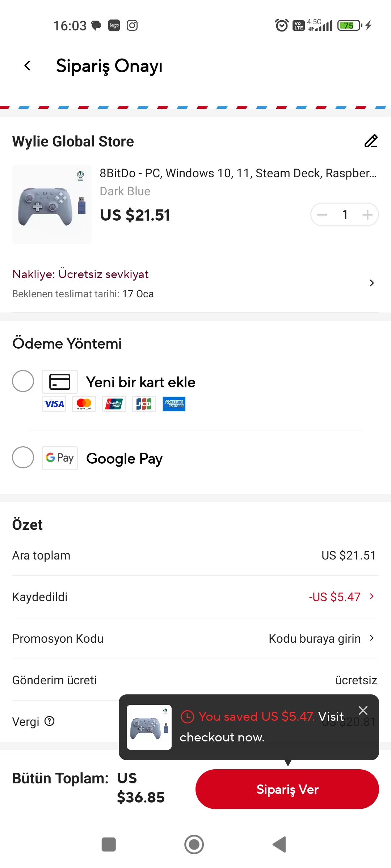The width and height of the screenshot is (391, 868).
Task: Tap the credit card icon for new card
Action: [x=60, y=382]
